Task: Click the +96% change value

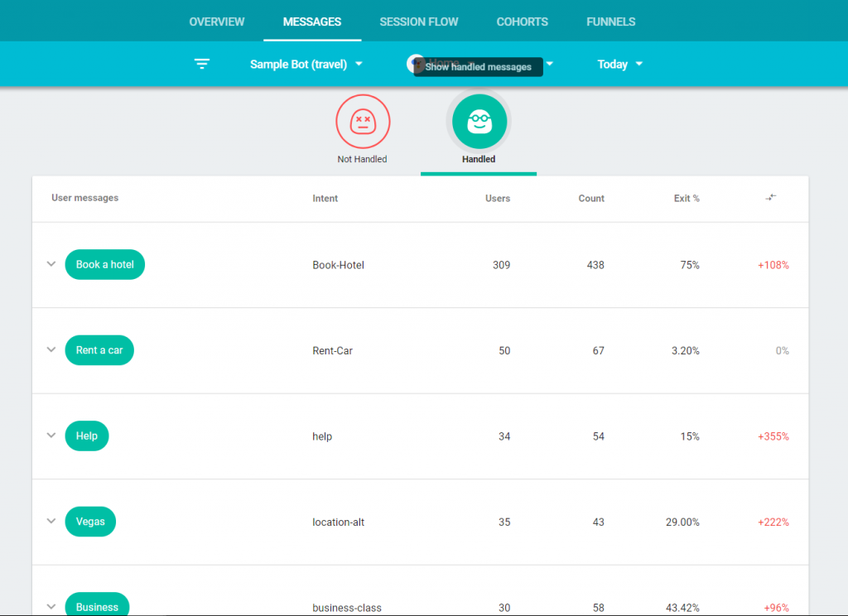Action: (x=776, y=608)
